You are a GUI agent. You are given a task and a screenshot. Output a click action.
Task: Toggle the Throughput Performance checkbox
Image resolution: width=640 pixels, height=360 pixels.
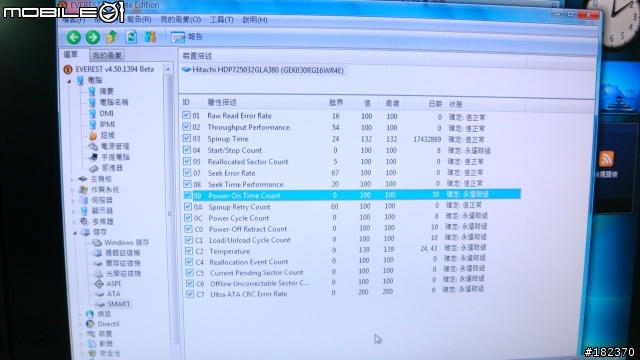point(187,127)
